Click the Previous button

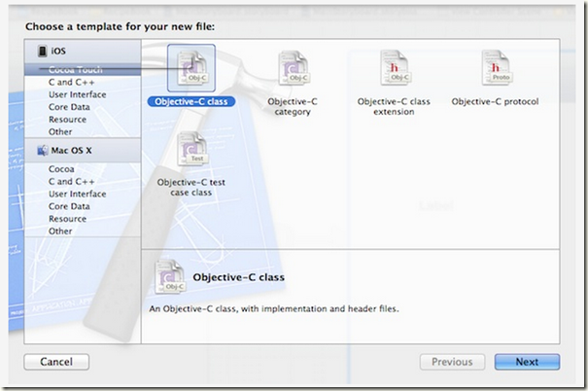(x=452, y=362)
